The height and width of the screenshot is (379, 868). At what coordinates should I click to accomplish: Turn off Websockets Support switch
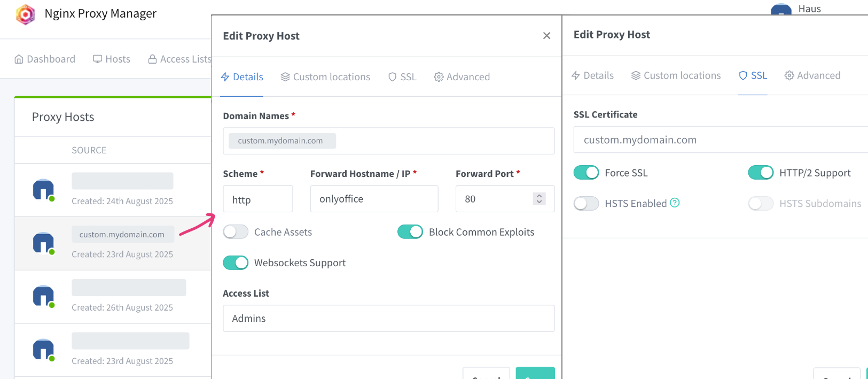point(236,262)
